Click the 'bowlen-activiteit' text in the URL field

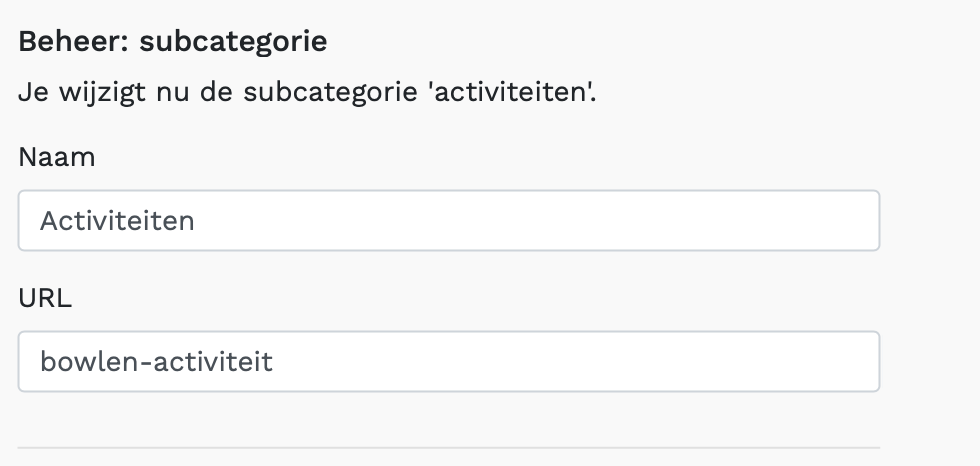(x=156, y=361)
